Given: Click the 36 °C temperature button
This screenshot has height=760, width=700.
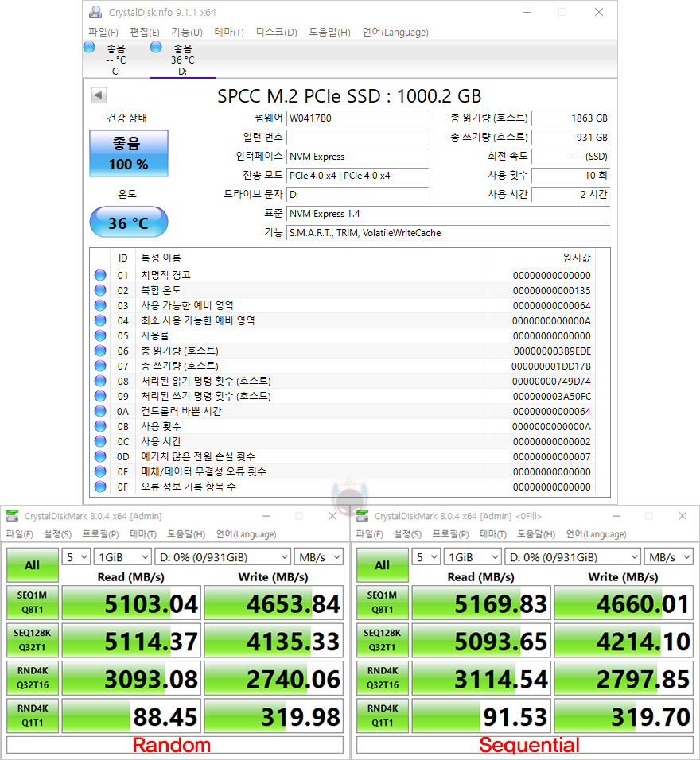Looking at the screenshot, I should click(x=129, y=223).
